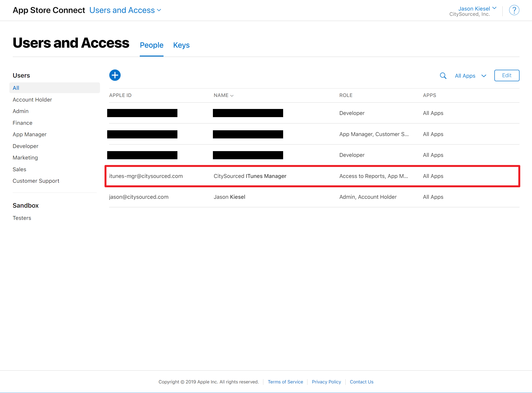This screenshot has height=393, width=532.
Task: Open Terms of Service link
Action: [285, 382]
